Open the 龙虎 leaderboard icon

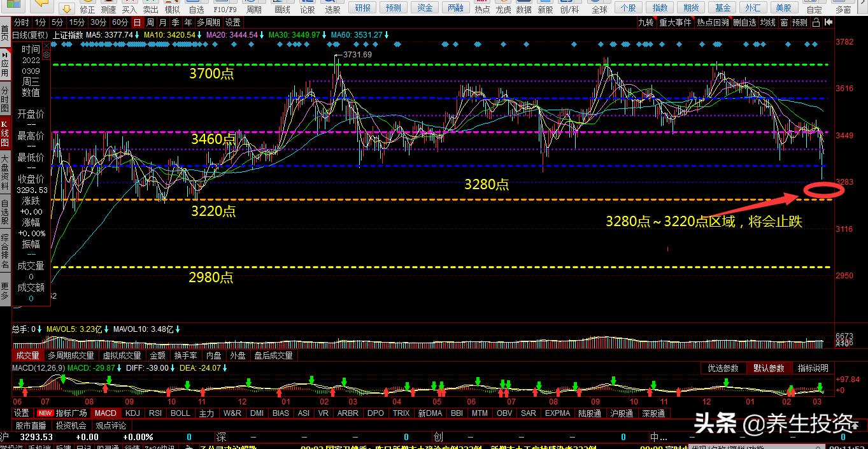(x=503, y=7)
